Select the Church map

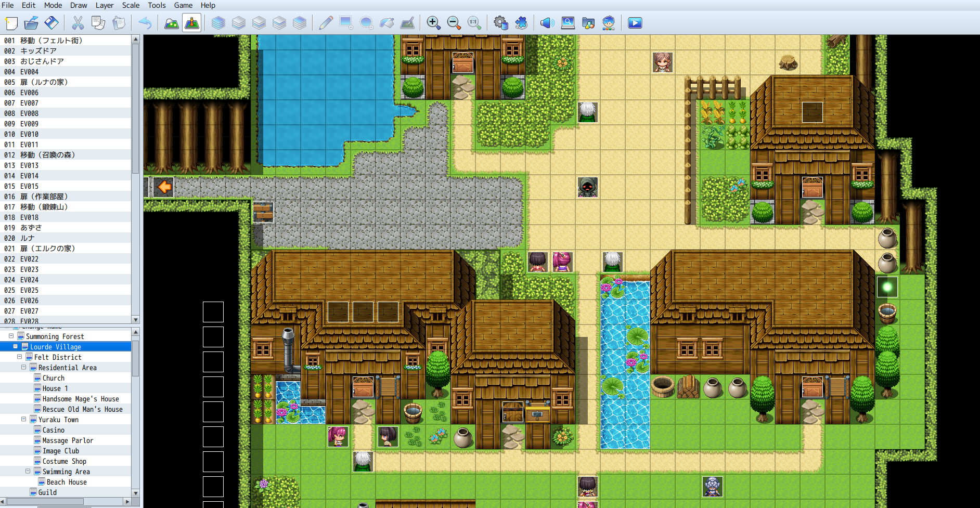coord(54,378)
